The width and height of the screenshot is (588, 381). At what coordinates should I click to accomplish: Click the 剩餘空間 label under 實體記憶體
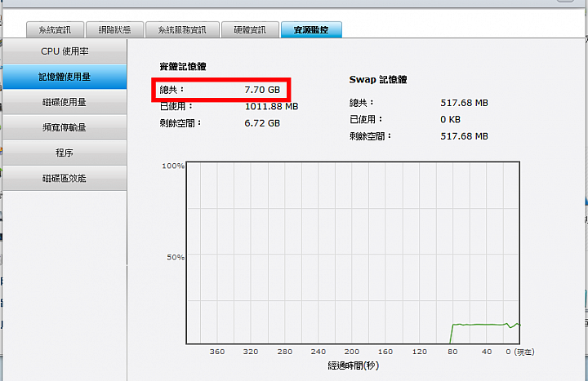coord(180,123)
